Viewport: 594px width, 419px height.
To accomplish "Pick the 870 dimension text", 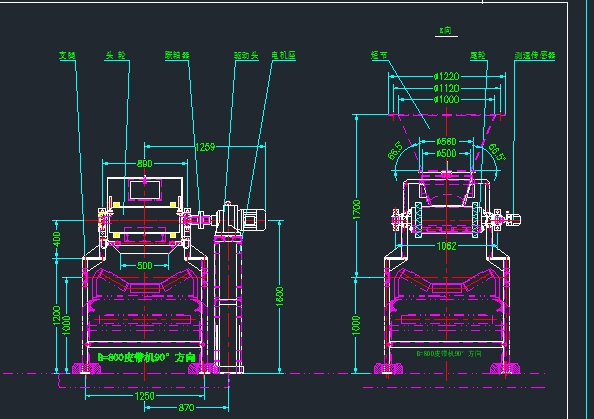I will 186,408.
